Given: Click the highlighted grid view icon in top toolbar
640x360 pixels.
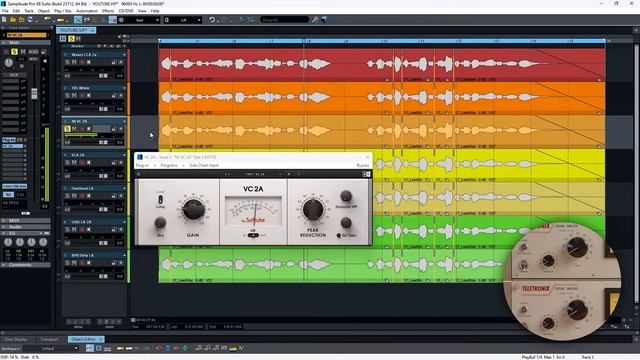Looking at the screenshot, I should click(x=112, y=20).
